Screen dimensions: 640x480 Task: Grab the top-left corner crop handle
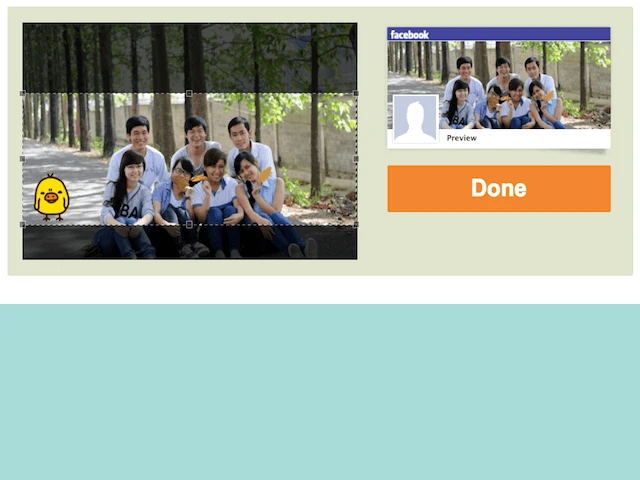point(23,93)
